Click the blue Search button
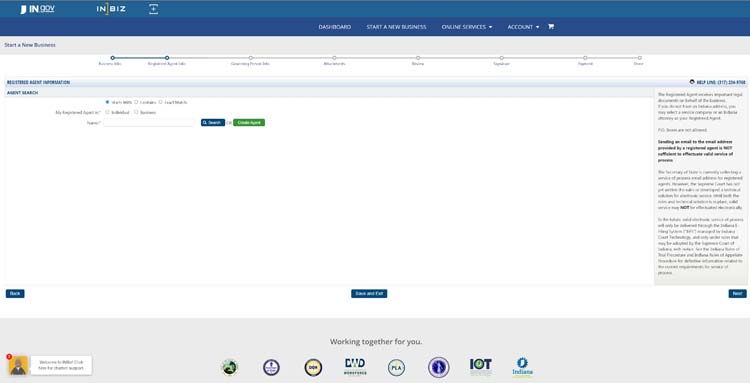The image size is (750, 383). pos(213,123)
